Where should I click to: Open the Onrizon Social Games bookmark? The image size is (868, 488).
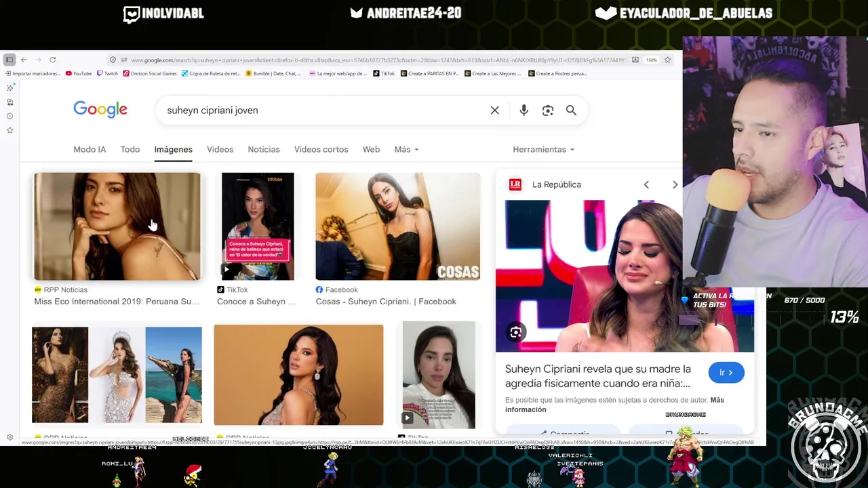click(x=150, y=73)
